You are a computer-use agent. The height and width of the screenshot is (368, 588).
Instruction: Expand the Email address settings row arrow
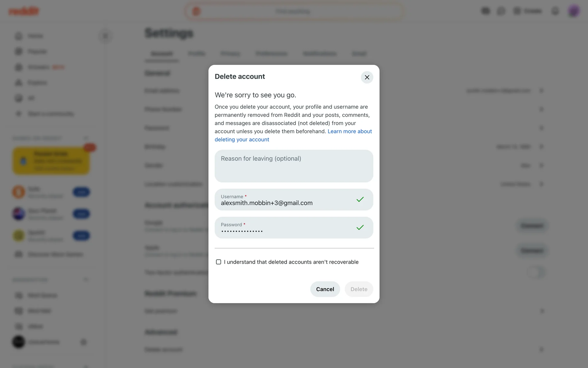coord(541,91)
